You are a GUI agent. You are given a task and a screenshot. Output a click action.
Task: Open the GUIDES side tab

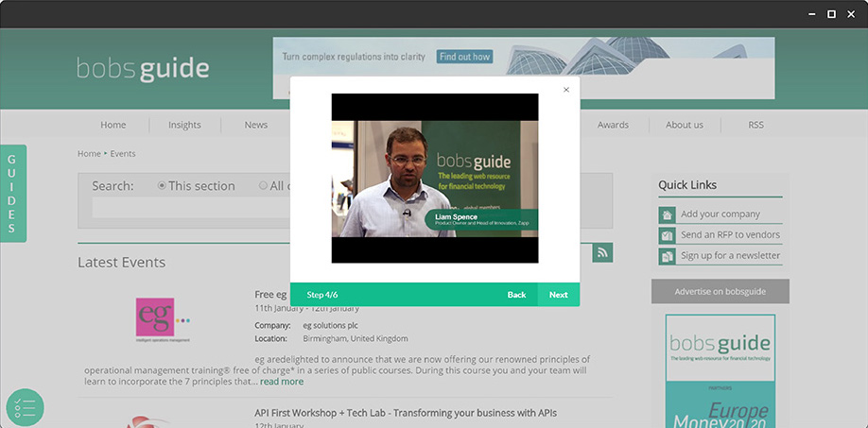[x=12, y=194]
